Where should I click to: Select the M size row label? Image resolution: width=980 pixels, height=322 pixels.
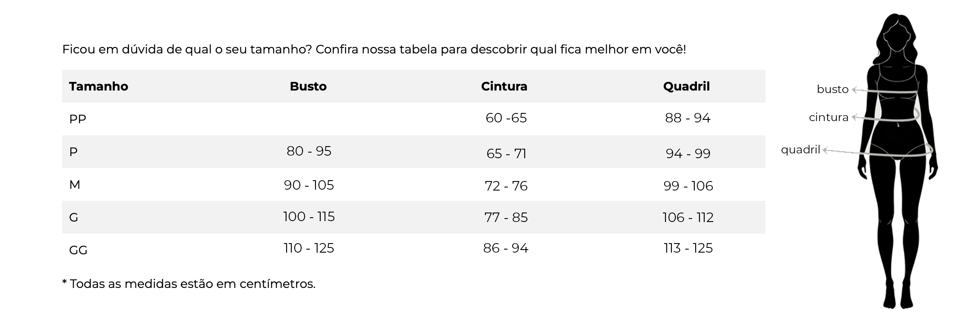[75, 184]
